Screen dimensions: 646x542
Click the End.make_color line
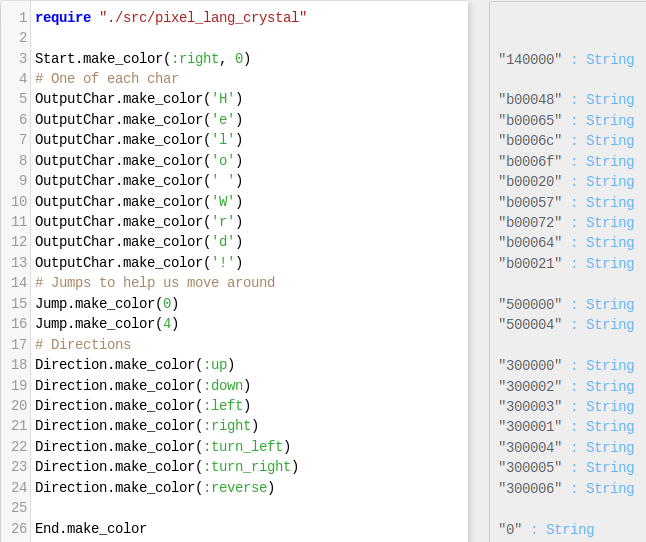[x=91, y=528]
